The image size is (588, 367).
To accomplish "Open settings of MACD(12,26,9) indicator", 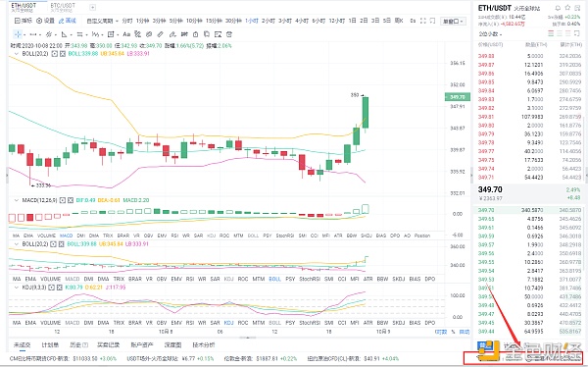I will click(63, 200).
